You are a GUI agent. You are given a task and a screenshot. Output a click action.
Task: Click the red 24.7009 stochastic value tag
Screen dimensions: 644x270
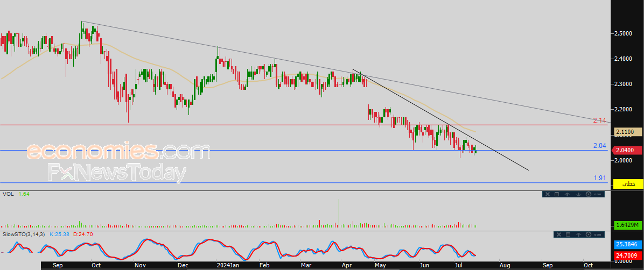pyautogui.click(x=627, y=255)
